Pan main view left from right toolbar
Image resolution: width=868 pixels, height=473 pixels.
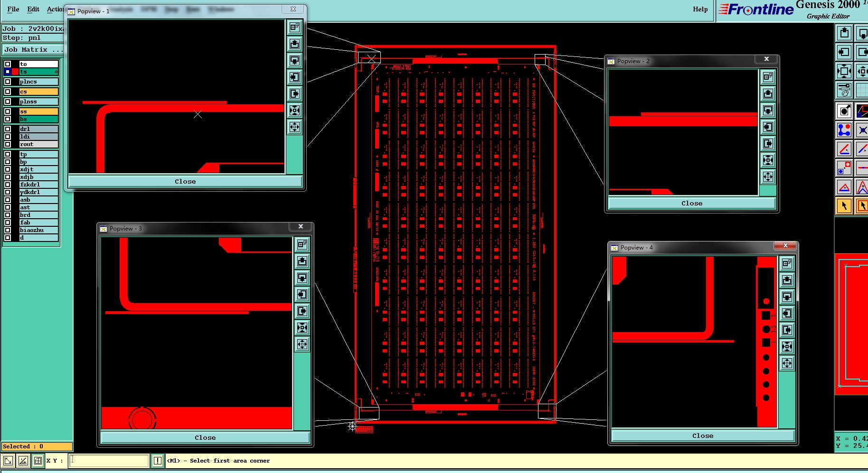point(844,52)
